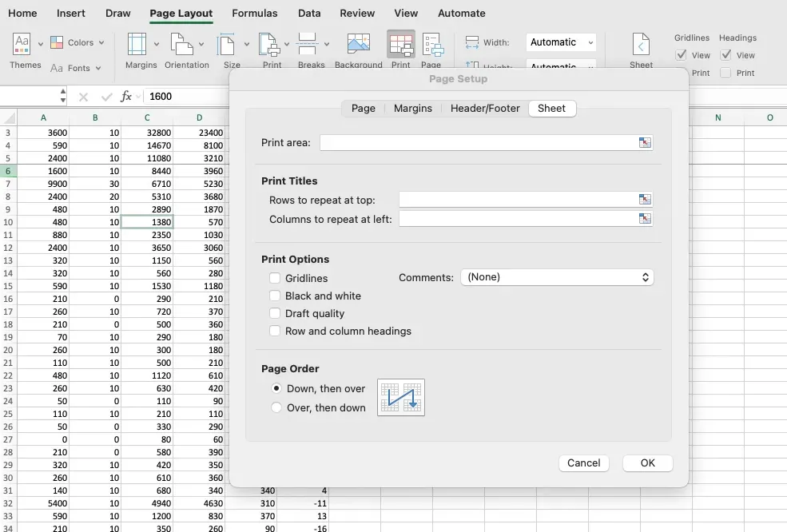
Task: Check the Black and white checkbox
Action: (x=274, y=296)
